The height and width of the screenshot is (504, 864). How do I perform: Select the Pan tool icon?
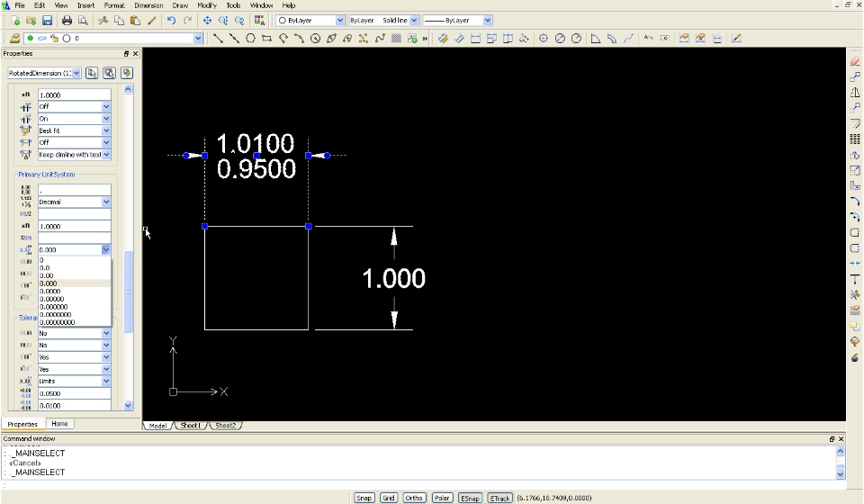207,21
